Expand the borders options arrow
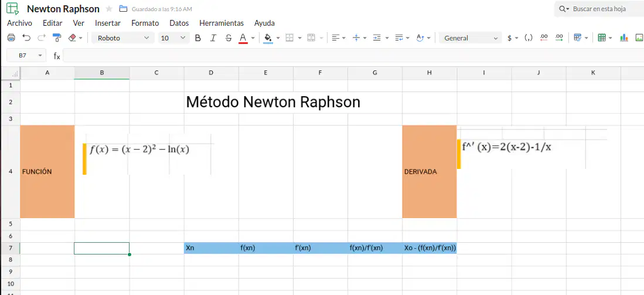Image resolution: width=644 pixels, height=295 pixels. coord(300,38)
